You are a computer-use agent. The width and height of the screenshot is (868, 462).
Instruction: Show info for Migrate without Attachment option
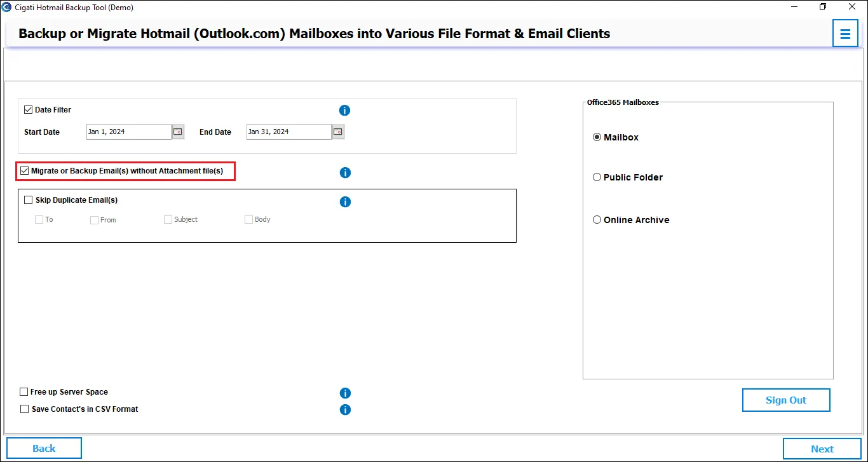point(345,172)
